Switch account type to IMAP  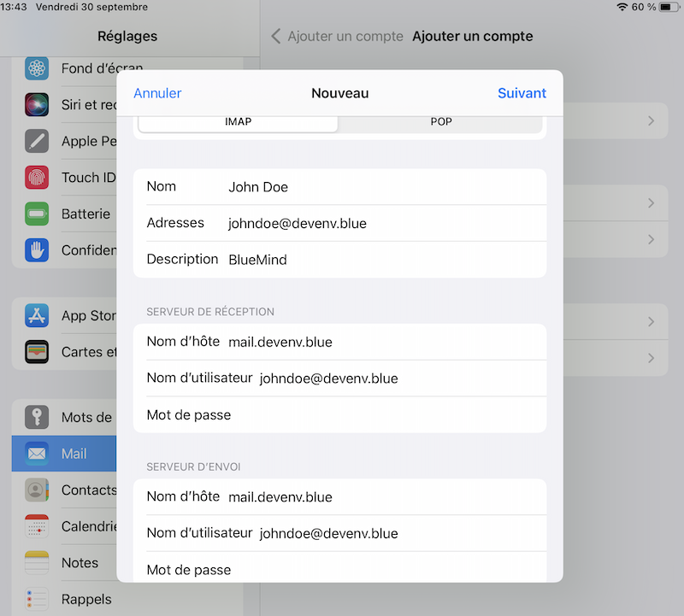tap(238, 122)
